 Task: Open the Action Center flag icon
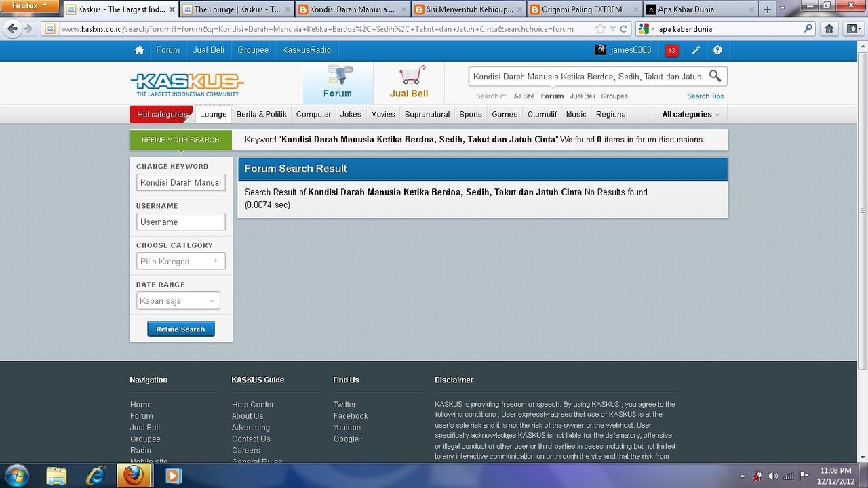tap(804, 476)
